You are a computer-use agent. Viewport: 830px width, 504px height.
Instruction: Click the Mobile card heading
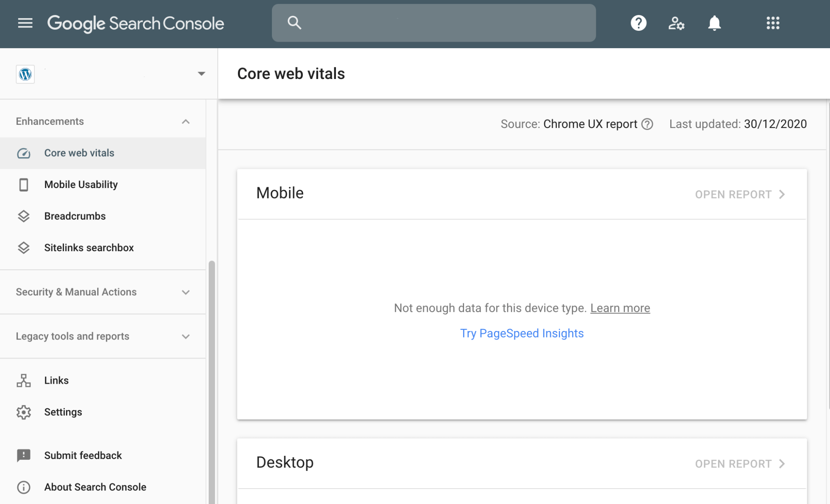coord(280,193)
